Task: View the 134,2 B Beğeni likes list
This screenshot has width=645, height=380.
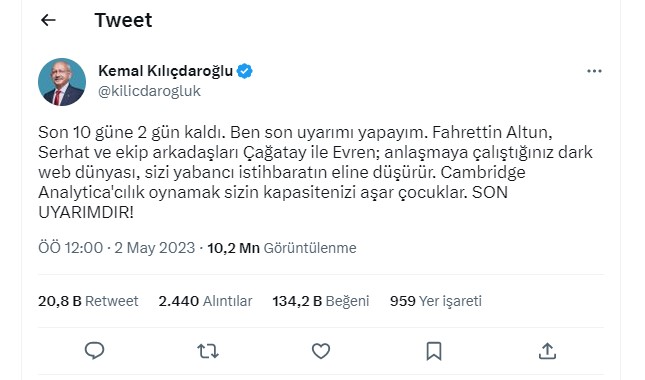Action: 321,301
